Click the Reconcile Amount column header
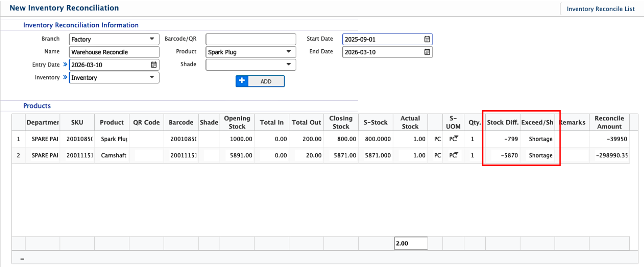 [609, 122]
